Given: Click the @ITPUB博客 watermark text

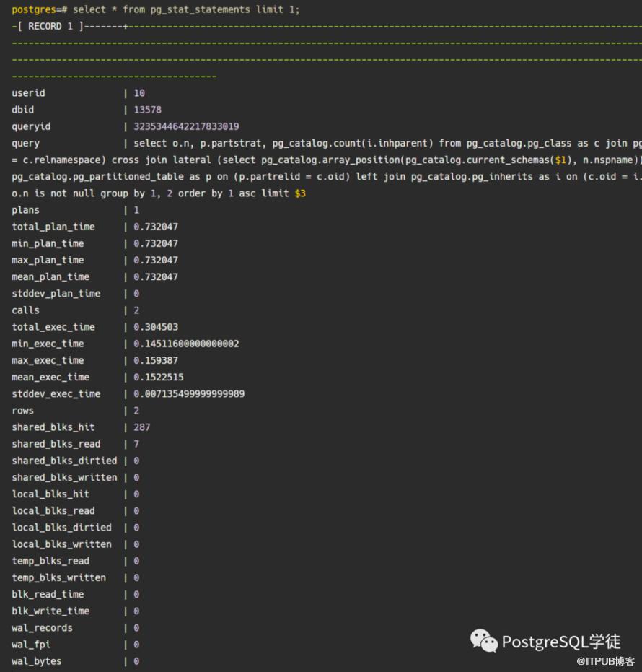Looking at the screenshot, I should click(605, 660).
